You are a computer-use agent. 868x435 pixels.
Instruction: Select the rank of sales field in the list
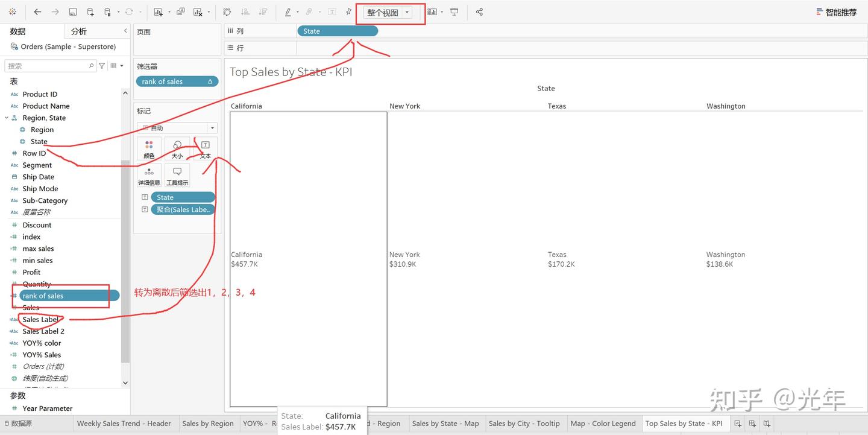click(x=69, y=296)
